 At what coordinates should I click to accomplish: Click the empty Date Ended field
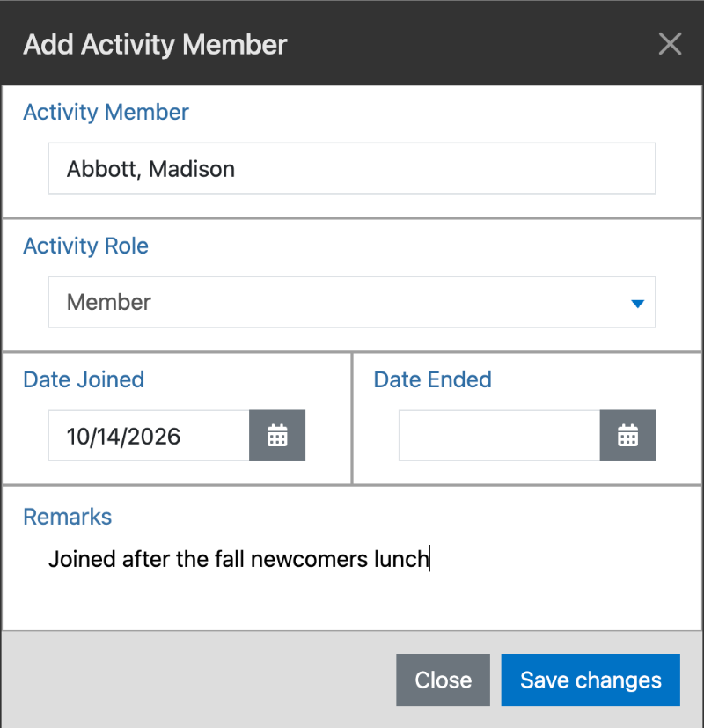tap(499, 436)
